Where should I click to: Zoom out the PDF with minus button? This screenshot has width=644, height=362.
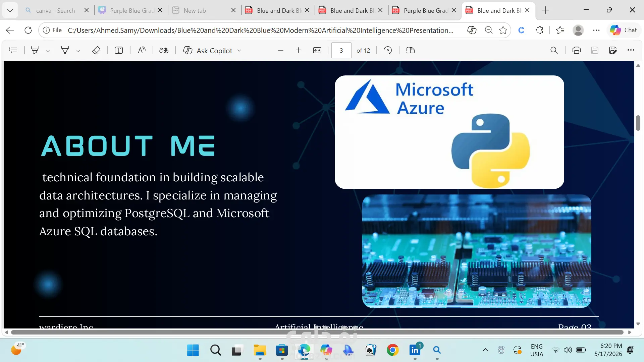pyautogui.click(x=281, y=50)
